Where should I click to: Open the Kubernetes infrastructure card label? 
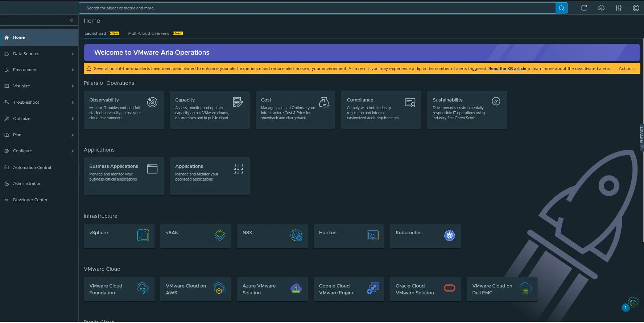pos(408,233)
